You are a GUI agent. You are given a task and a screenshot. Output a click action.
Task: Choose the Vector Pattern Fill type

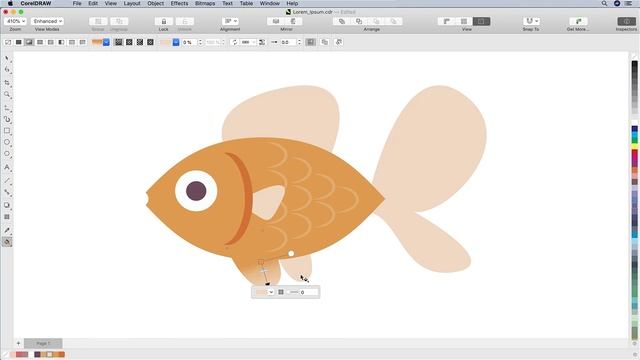[40, 42]
